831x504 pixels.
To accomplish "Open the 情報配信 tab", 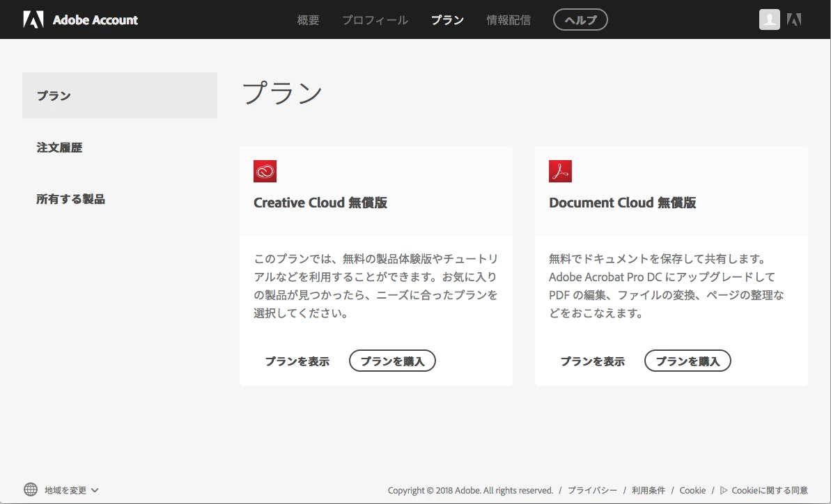I will (508, 20).
